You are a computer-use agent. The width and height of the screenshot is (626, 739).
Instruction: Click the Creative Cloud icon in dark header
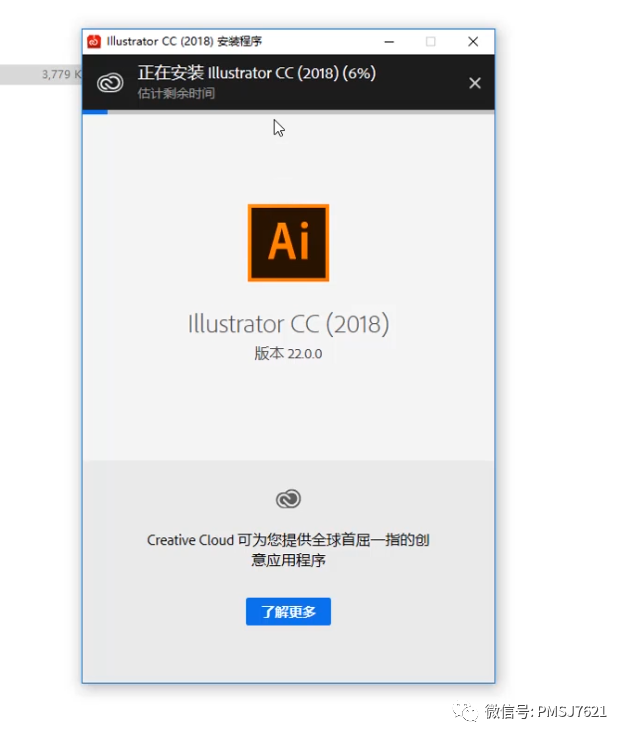[110, 83]
